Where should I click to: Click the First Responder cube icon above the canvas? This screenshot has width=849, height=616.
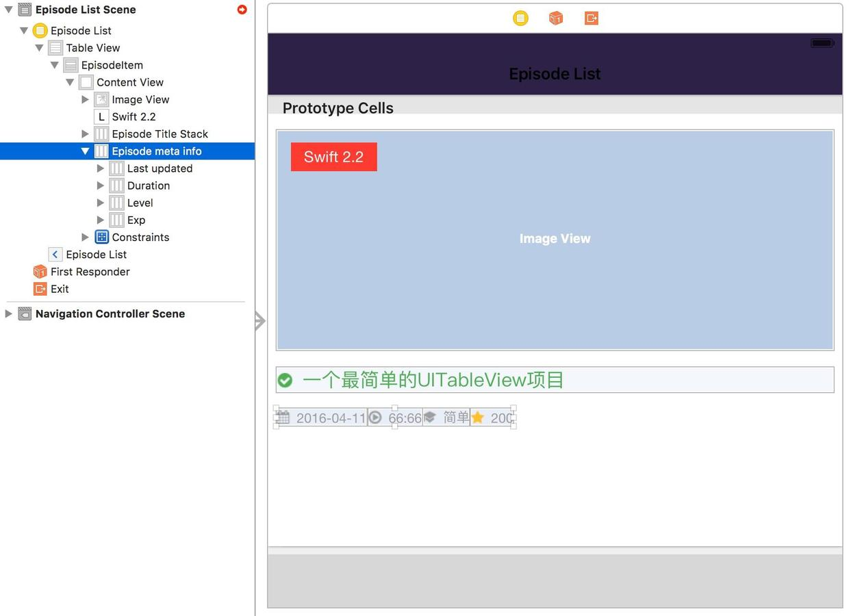click(556, 18)
